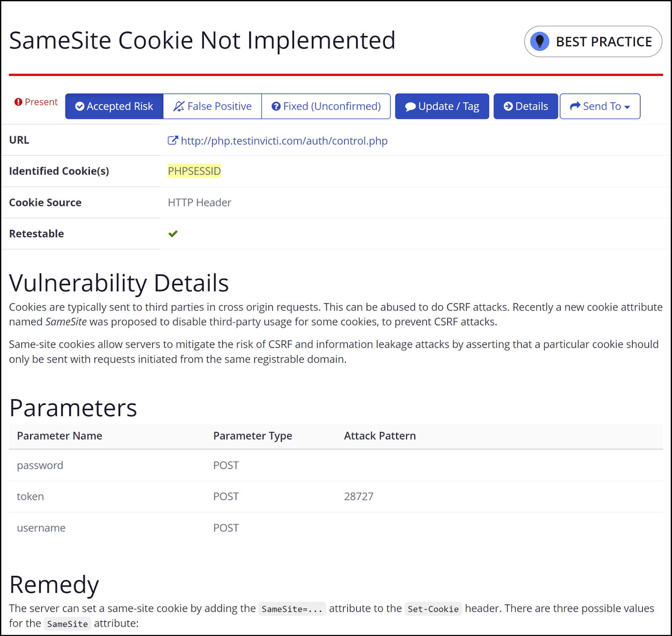Click the arrow icon inside Details button
672x636 pixels.
coord(508,106)
